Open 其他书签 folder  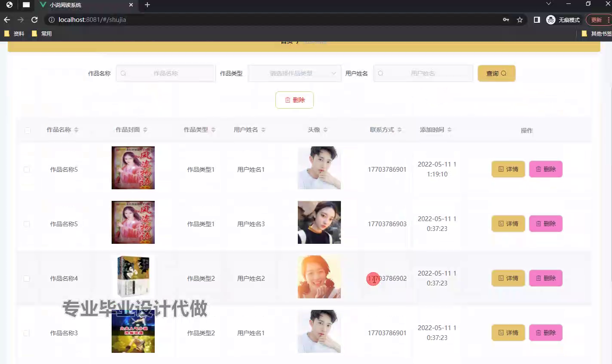597,33
